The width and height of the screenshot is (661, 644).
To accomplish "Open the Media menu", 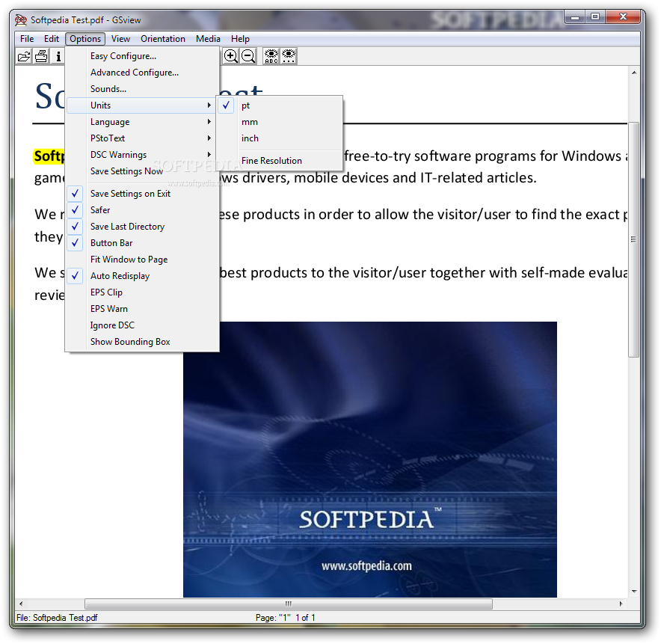I will 208,39.
